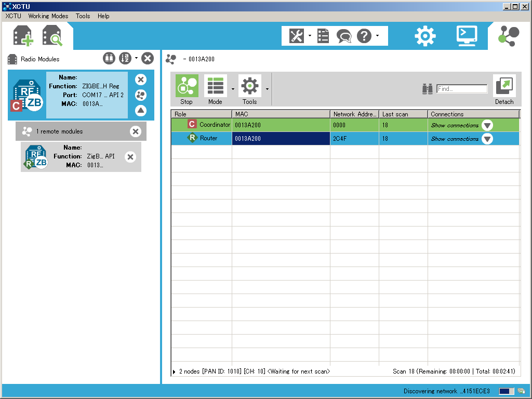This screenshot has width=532, height=399.
Task: Click the Router green R role icon
Action: coord(192,138)
